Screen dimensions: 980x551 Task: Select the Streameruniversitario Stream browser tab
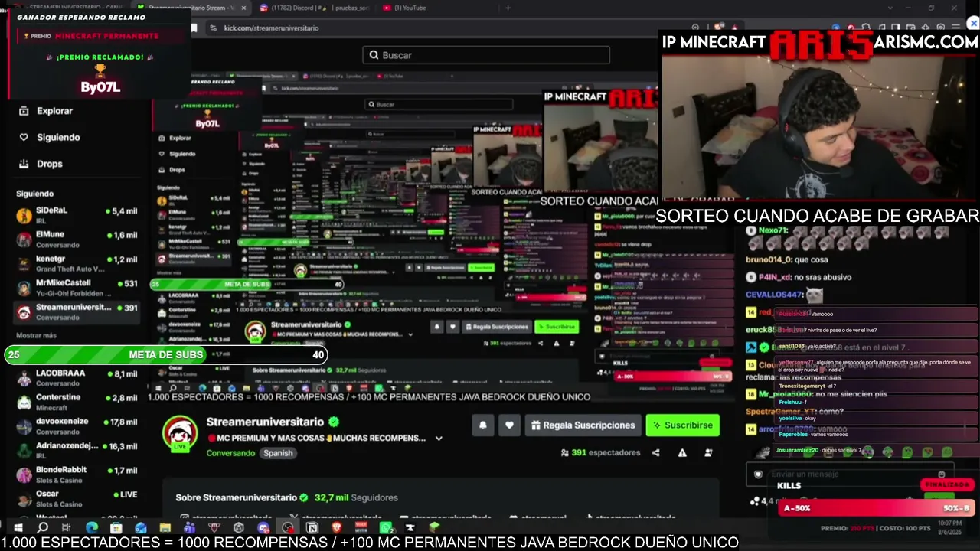point(191,8)
